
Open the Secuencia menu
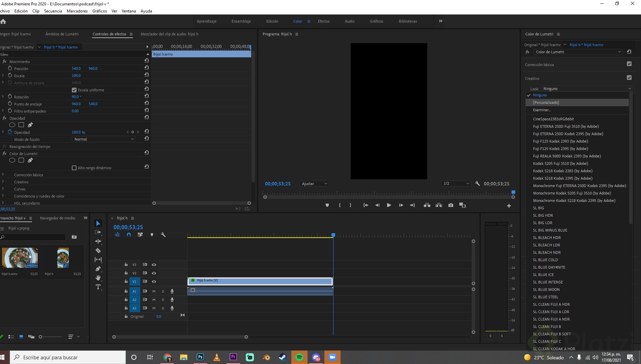[x=53, y=11]
